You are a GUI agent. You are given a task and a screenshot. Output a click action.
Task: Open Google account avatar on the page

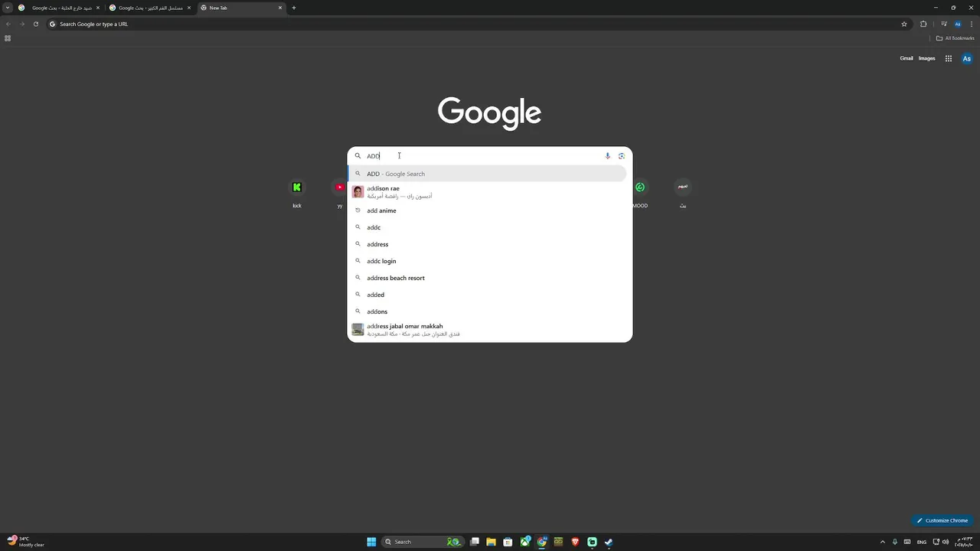[x=967, y=58]
